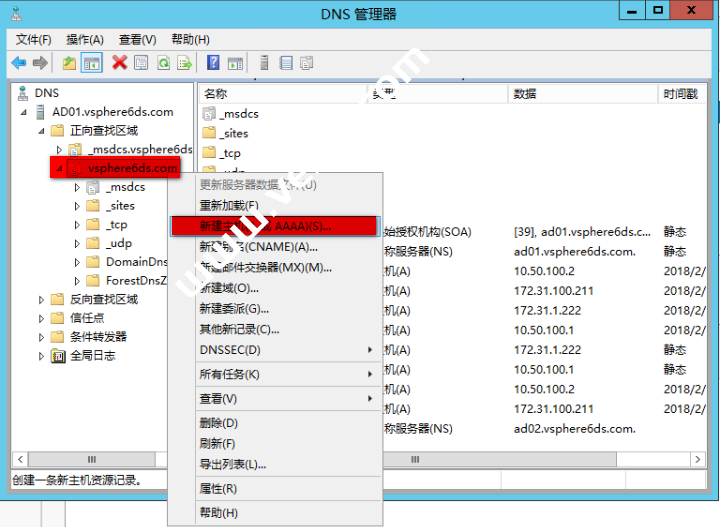Collapse the vsphere6ds.com zone node
This screenshot has width=720, height=527.
[x=59, y=168]
